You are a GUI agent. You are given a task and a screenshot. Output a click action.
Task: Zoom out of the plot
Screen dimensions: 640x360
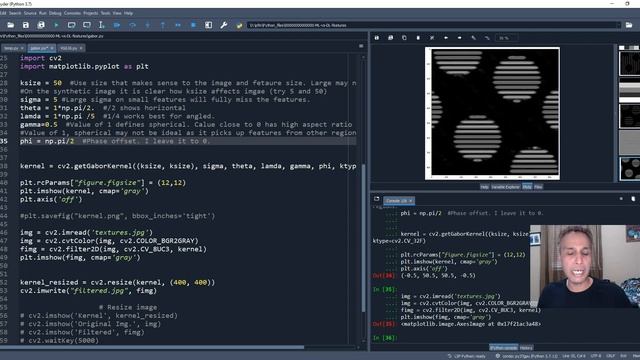[487, 38]
